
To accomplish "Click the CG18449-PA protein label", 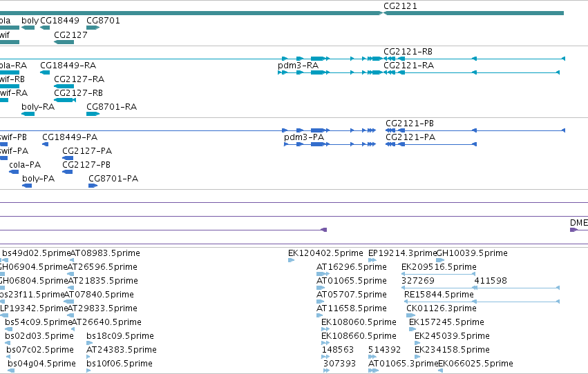I will click(x=70, y=137).
